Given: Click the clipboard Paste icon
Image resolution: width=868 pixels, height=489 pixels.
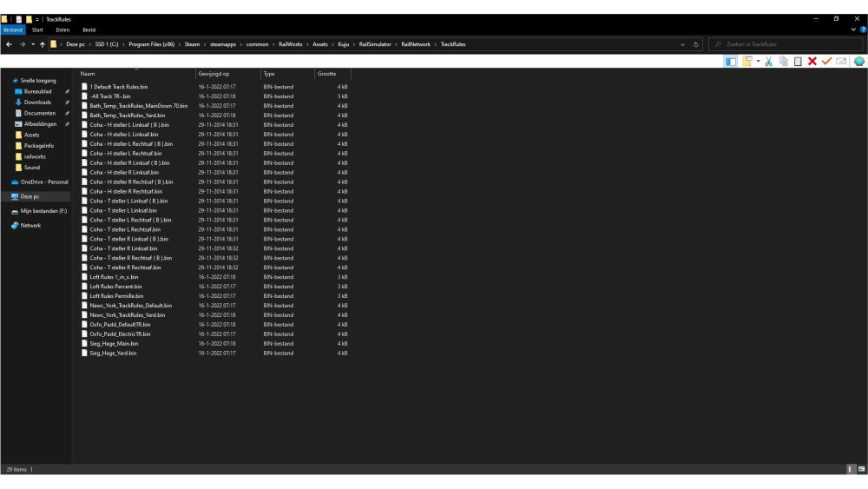Looking at the screenshot, I should [x=798, y=61].
